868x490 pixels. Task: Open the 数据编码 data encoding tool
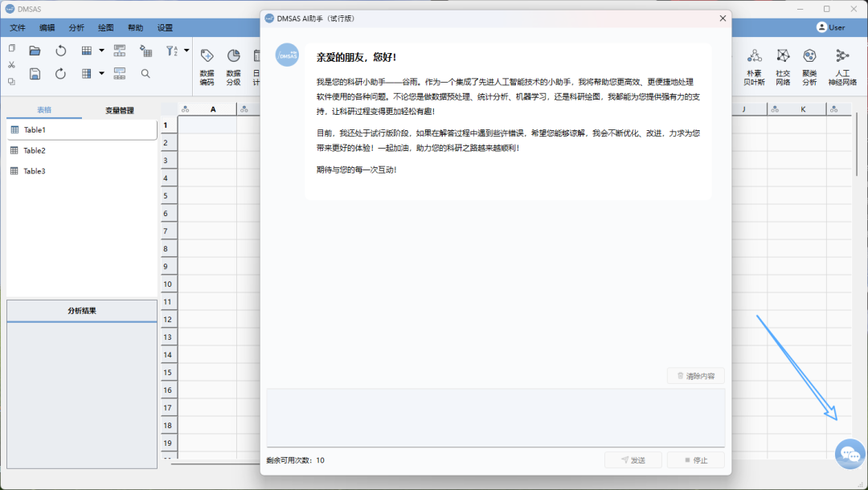[207, 65]
